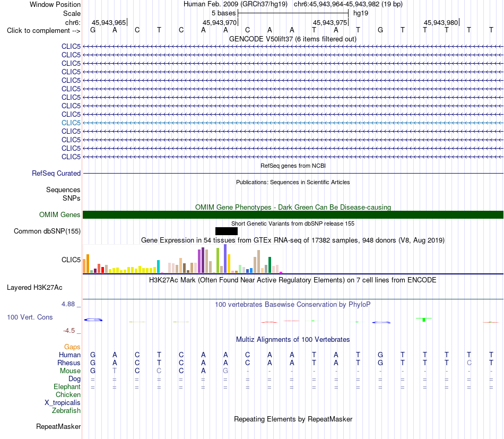Click the X_tropicalis alignment row label
Viewport: 504px width, 439px height.
coord(63,403)
